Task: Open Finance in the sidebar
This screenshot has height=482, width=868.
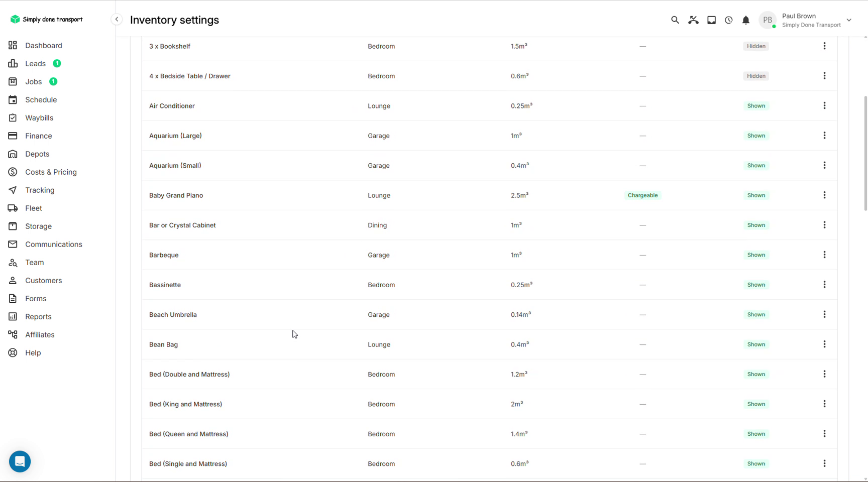Action: (x=38, y=136)
